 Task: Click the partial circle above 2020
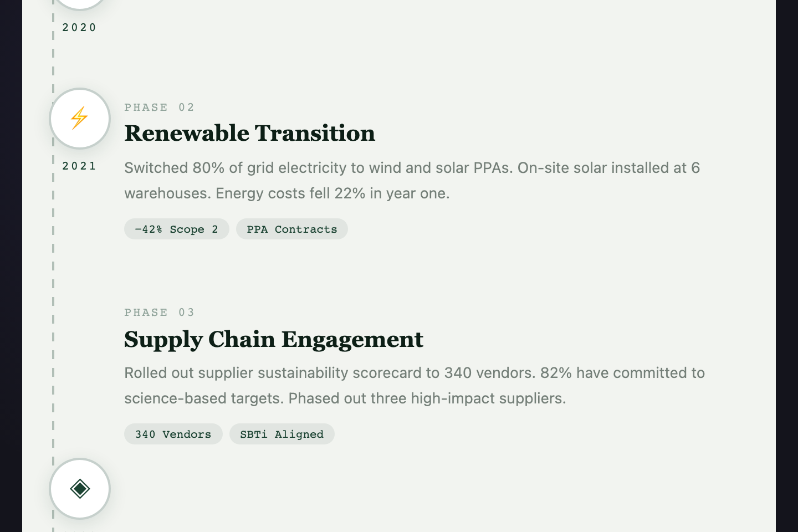80,4
